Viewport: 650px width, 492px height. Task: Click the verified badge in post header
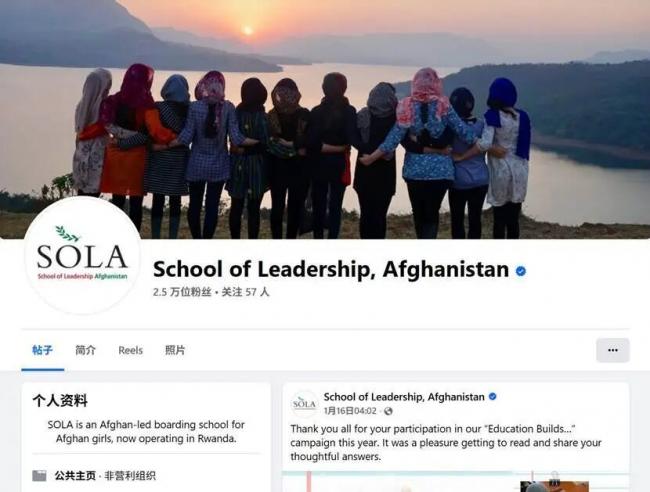pos(492,397)
